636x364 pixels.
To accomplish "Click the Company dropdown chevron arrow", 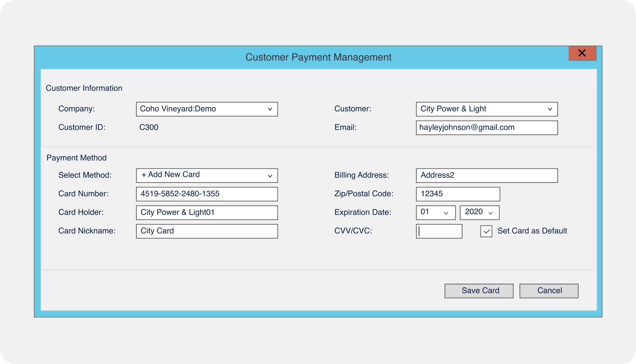I will click(x=270, y=109).
